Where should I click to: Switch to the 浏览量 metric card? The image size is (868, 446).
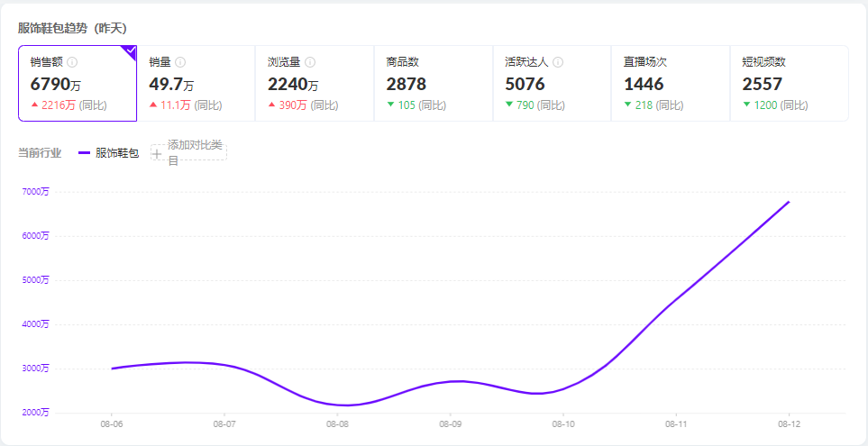click(x=314, y=83)
